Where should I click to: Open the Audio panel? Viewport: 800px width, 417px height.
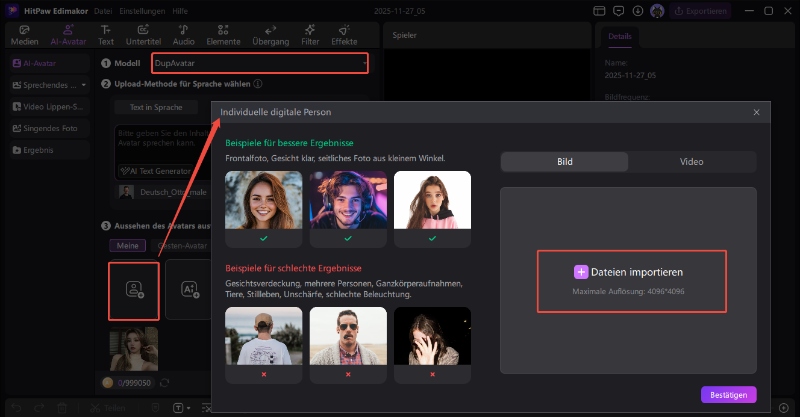[183, 35]
